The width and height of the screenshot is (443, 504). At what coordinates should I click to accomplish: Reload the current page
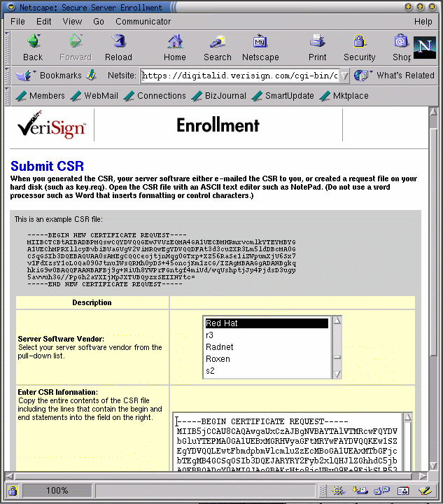tap(118, 47)
